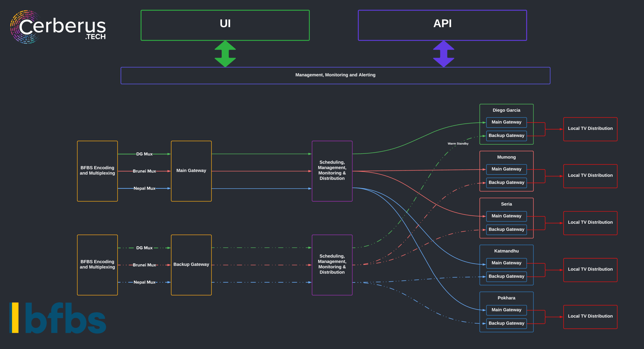
Task: Click the dashed-line Brunei Mux label
Action: 144,265
